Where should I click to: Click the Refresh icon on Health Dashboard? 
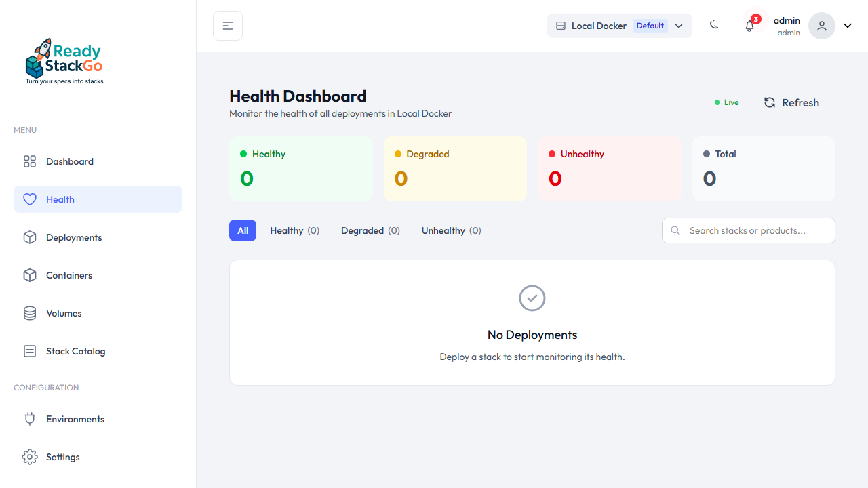(770, 102)
